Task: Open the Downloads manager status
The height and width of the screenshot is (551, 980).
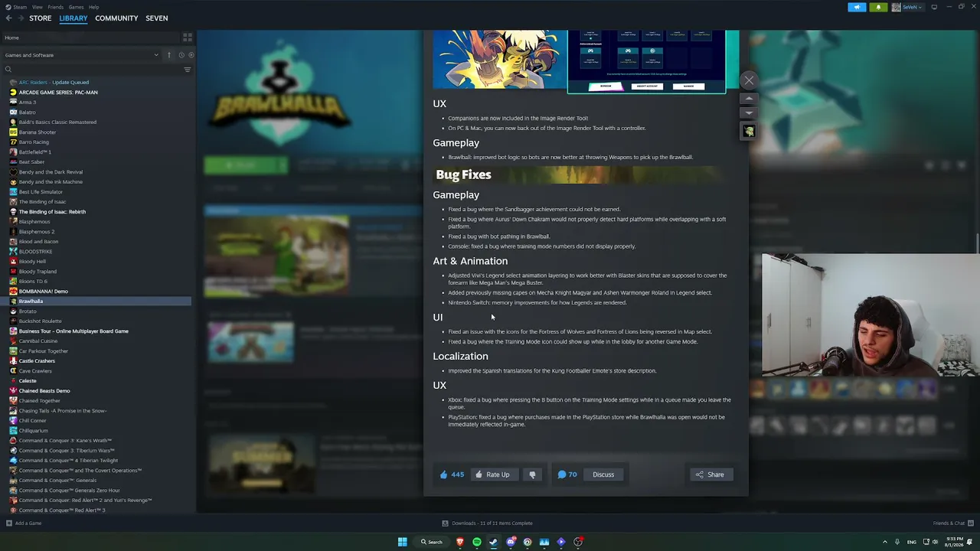Action: click(488, 523)
